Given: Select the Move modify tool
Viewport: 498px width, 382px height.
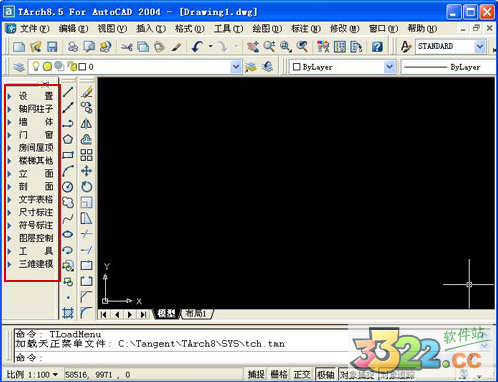Looking at the screenshot, I should tap(87, 171).
